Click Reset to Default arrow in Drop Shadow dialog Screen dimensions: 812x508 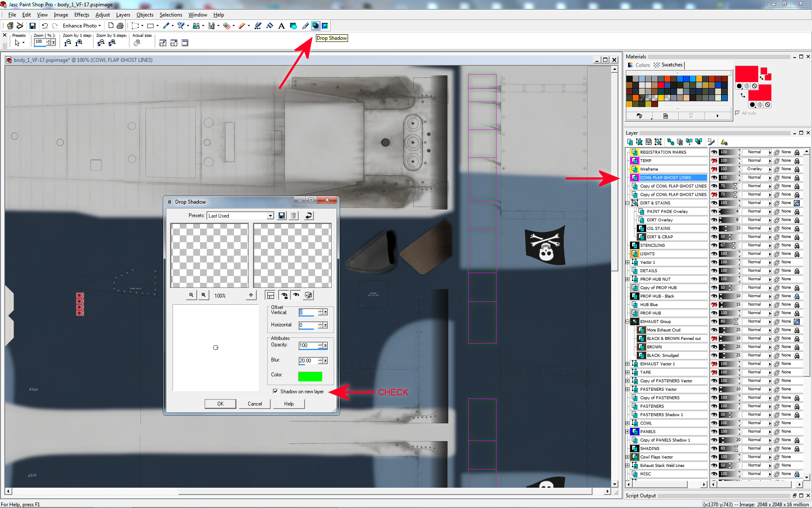[309, 215]
